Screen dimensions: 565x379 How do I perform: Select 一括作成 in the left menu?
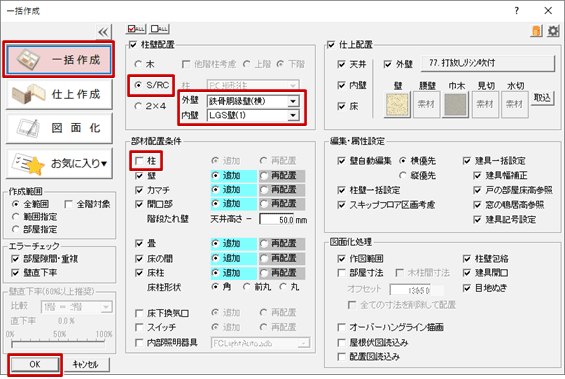(x=59, y=59)
